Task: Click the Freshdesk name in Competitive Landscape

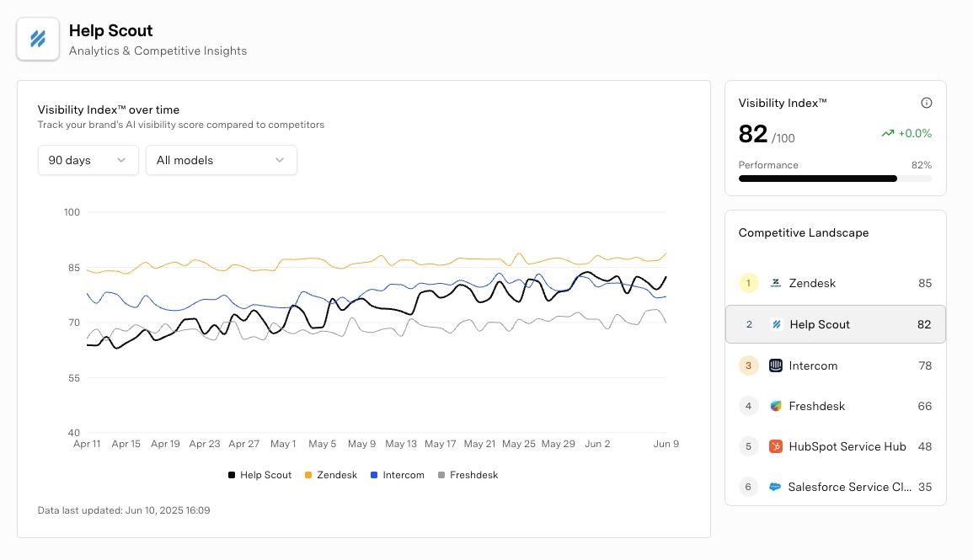Action: click(816, 406)
